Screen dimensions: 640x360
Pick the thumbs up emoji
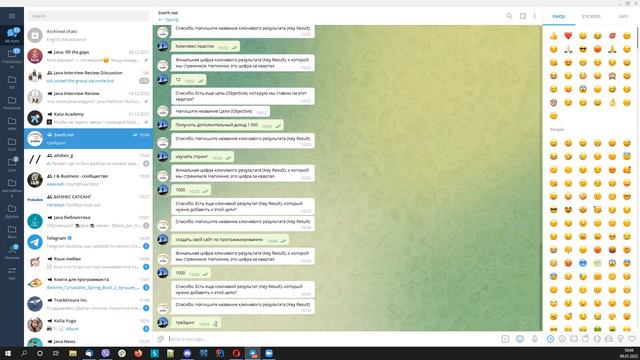pos(553,36)
